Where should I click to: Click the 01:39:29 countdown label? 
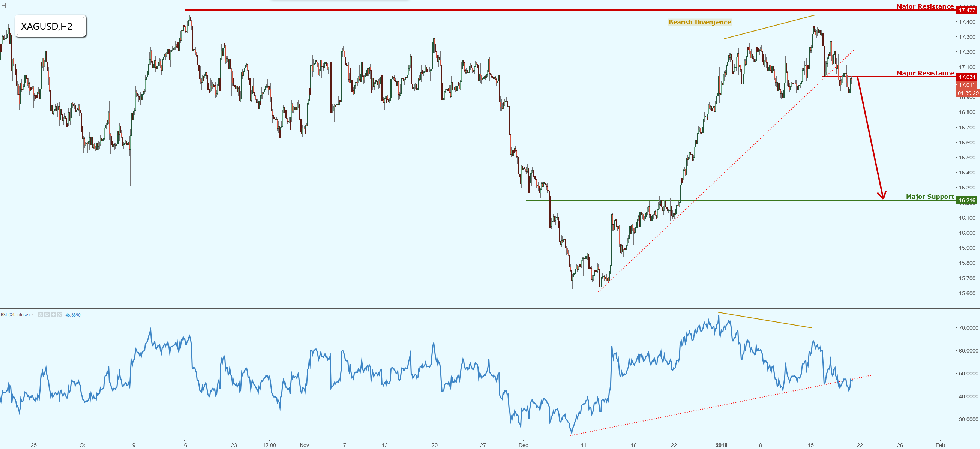tap(968, 93)
